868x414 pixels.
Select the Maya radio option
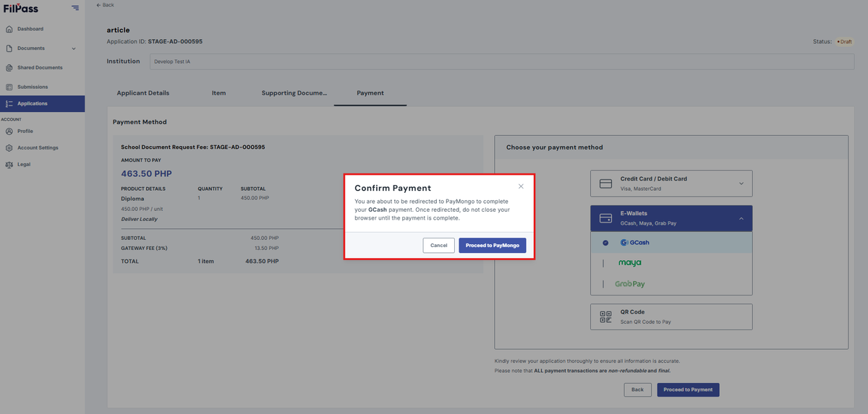pos(603,263)
